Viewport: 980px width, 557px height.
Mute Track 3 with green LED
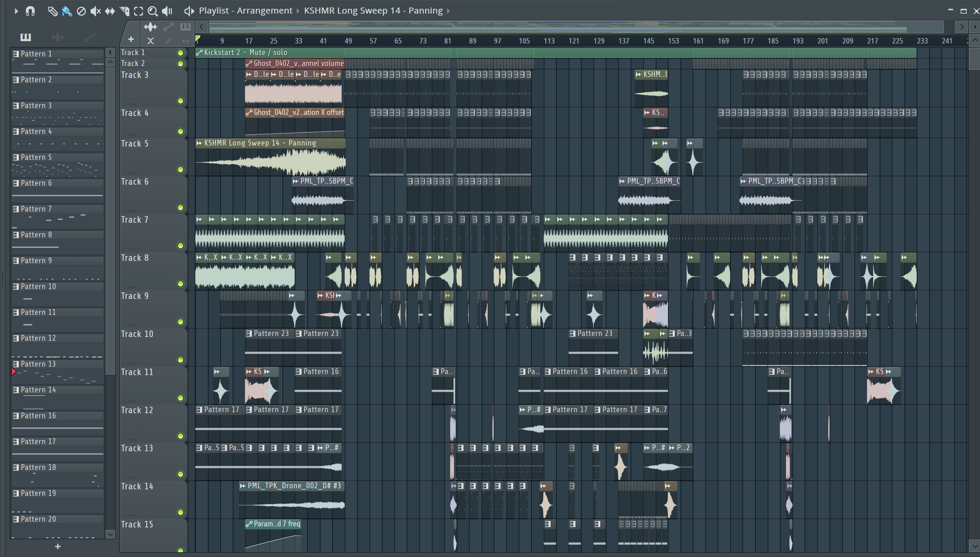[180, 101]
